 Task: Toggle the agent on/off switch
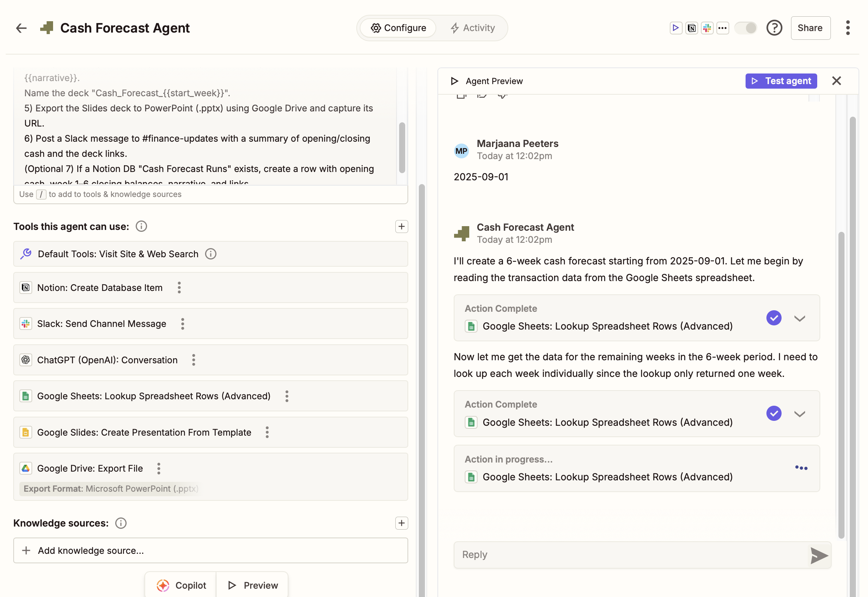pyautogui.click(x=745, y=28)
